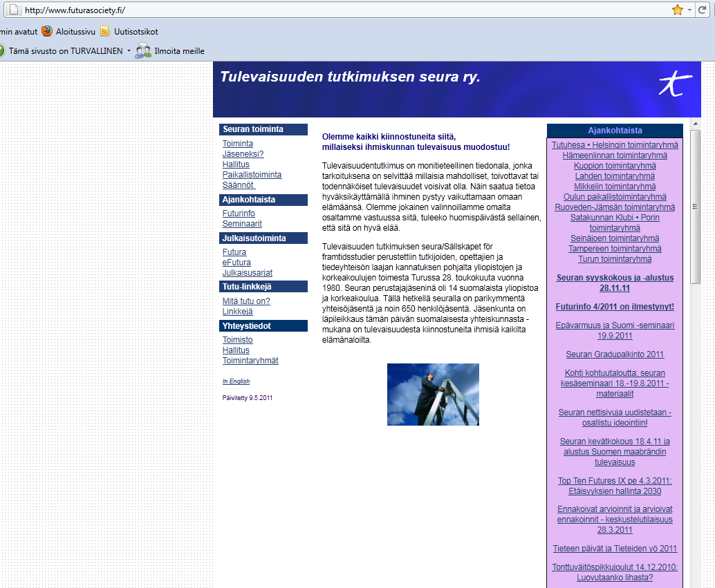Open the eFutura link

click(x=236, y=263)
